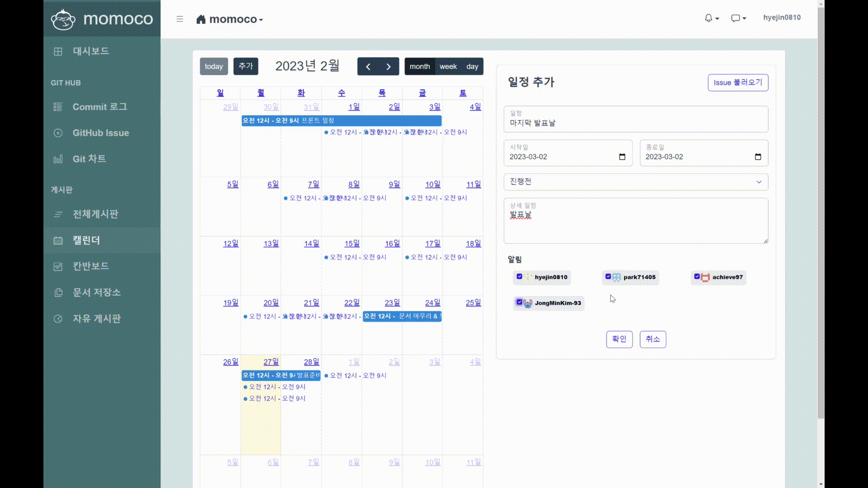The image size is (868, 488).
Task: Open Git 차트 using the bar chart icon
Action: (x=58, y=159)
